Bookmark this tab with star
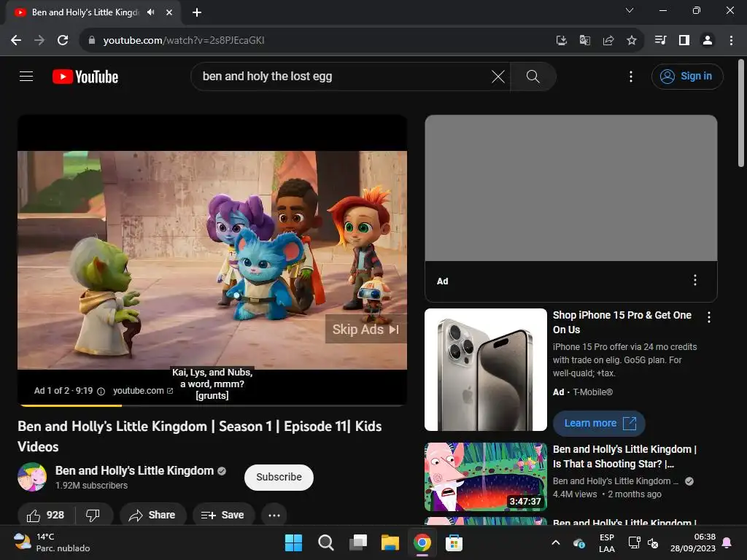747x560 pixels. point(631,41)
